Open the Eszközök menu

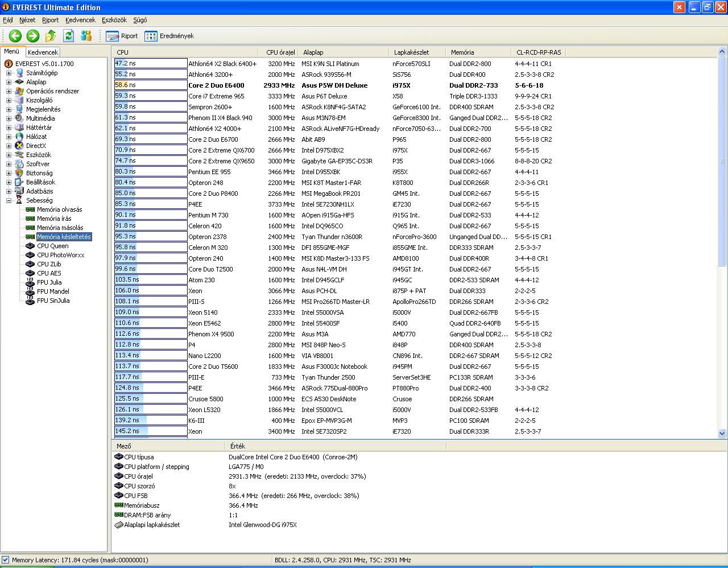[x=114, y=20]
